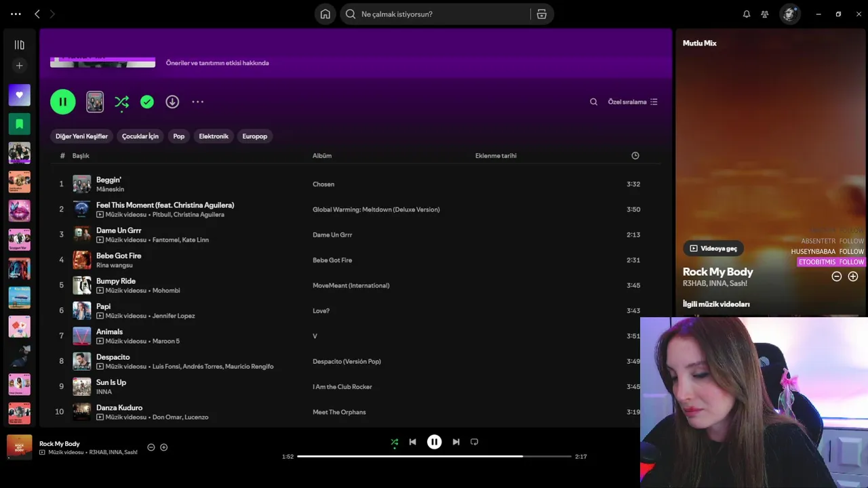The width and height of the screenshot is (868, 488).
Task: Download the playlist arrow icon
Action: (x=172, y=102)
